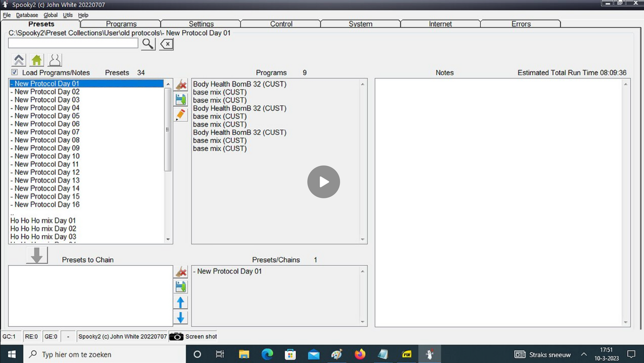This screenshot has width=644, height=363.
Task: Click inside the preset search field
Action: (73, 43)
